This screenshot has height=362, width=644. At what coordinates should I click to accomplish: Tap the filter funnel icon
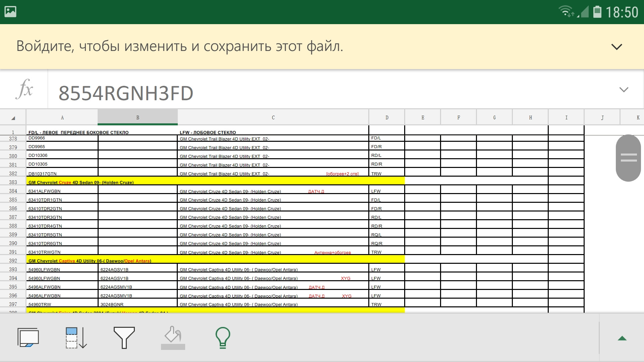pos(124,338)
